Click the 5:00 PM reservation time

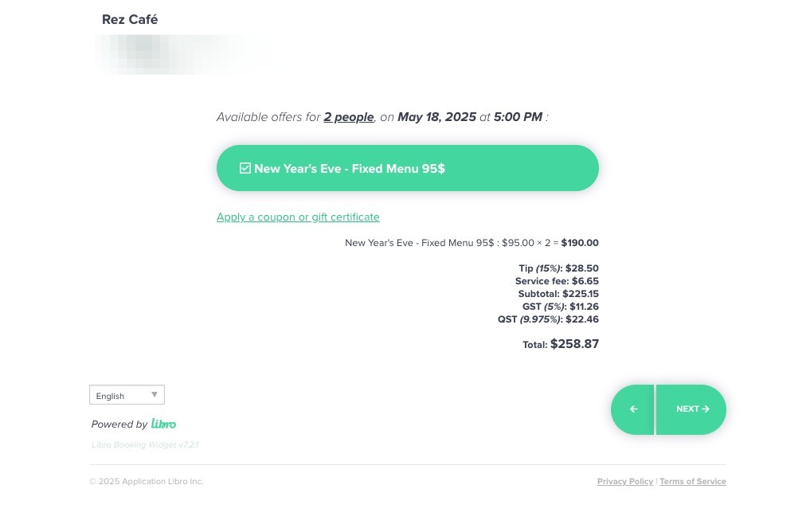(518, 117)
